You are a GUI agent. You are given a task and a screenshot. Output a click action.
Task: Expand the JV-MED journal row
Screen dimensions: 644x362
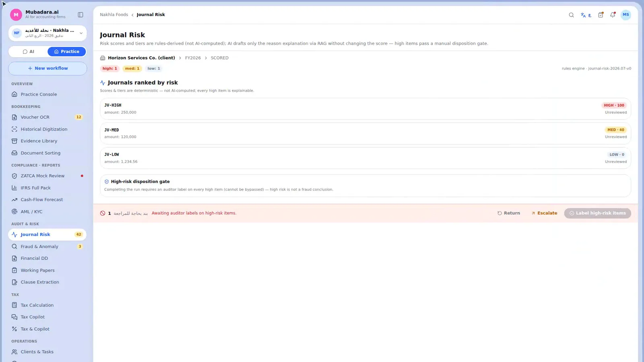pyautogui.click(x=365, y=133)
